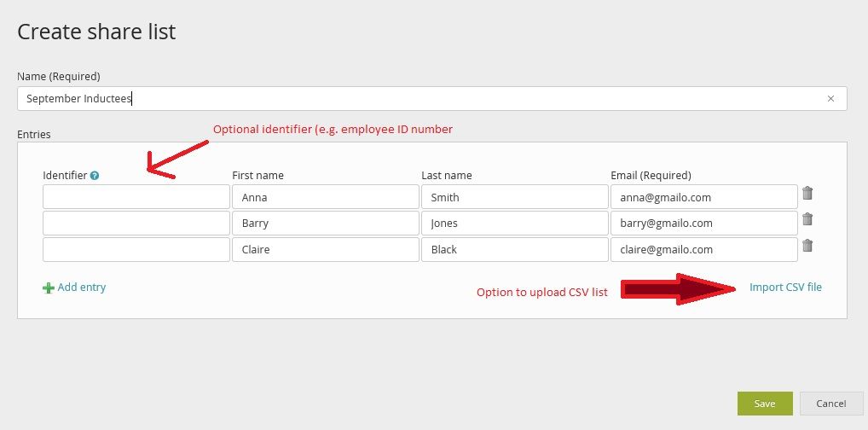Delete the Claire Black entry row
Image resolution: width=868 pixels, height=430 pixels.
coord(807,246)
